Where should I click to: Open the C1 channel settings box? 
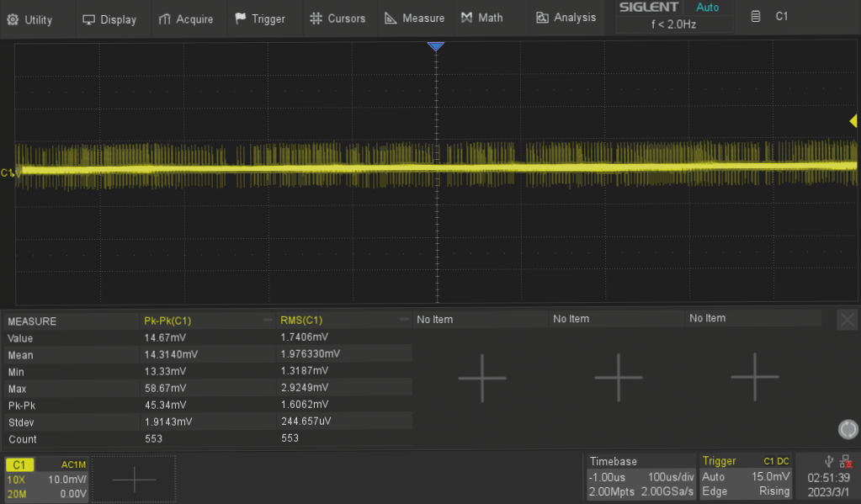[46, 478]
